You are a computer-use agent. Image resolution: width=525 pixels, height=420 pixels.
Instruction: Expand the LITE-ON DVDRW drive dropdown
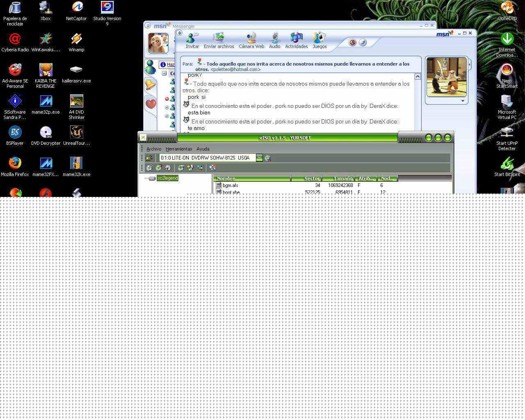click(259, 158)
